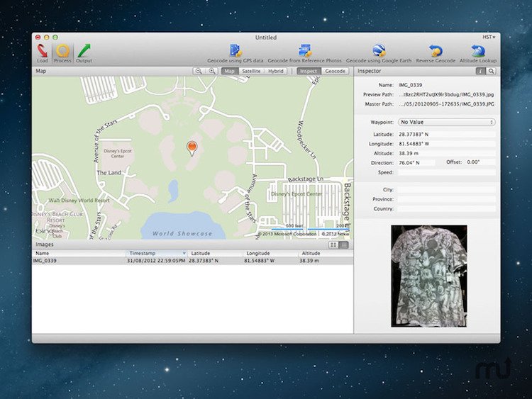This screenshot has width=532, height=399.
Task: Zoom in the map with the plus magnifier
Action: [x=211, y=71]
